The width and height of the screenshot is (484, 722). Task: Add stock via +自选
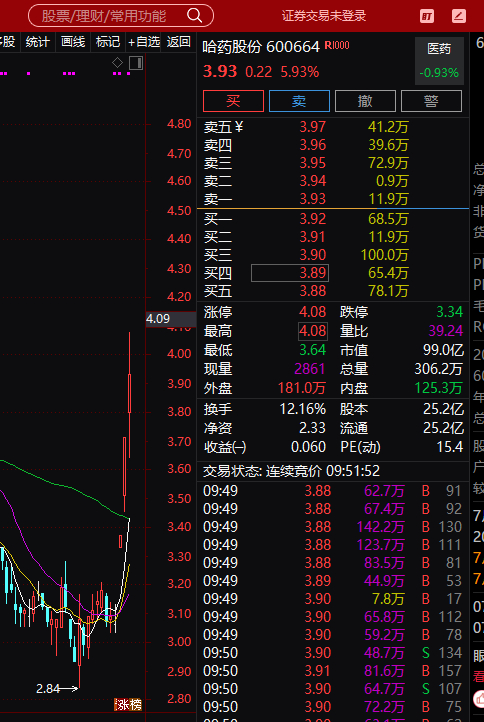[x=143, y=42]
